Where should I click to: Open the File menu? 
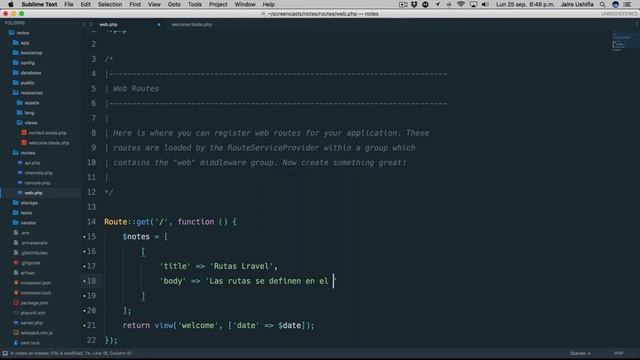(x=69, y=4)
